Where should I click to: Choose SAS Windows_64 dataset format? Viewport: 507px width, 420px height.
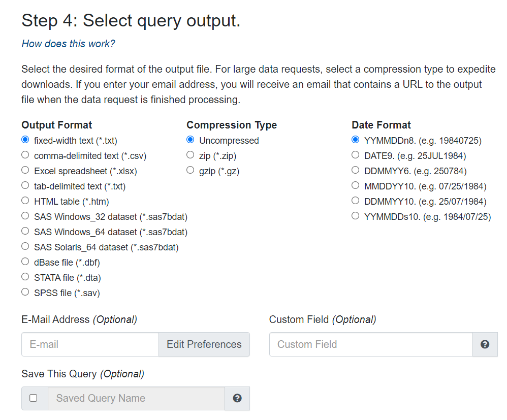[25, 231]
